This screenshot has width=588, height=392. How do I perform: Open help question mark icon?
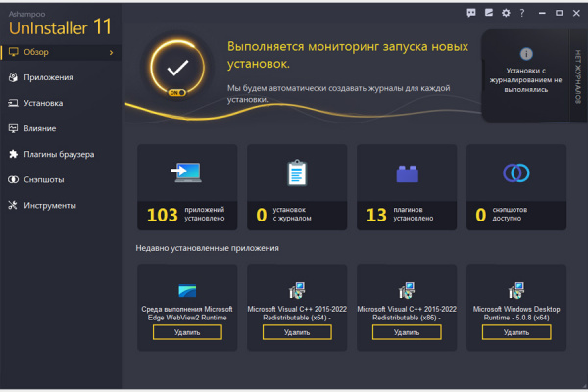522,13
